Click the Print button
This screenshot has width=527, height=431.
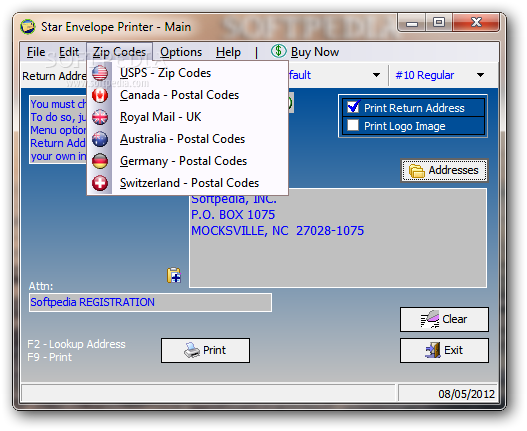pos(205,350)
